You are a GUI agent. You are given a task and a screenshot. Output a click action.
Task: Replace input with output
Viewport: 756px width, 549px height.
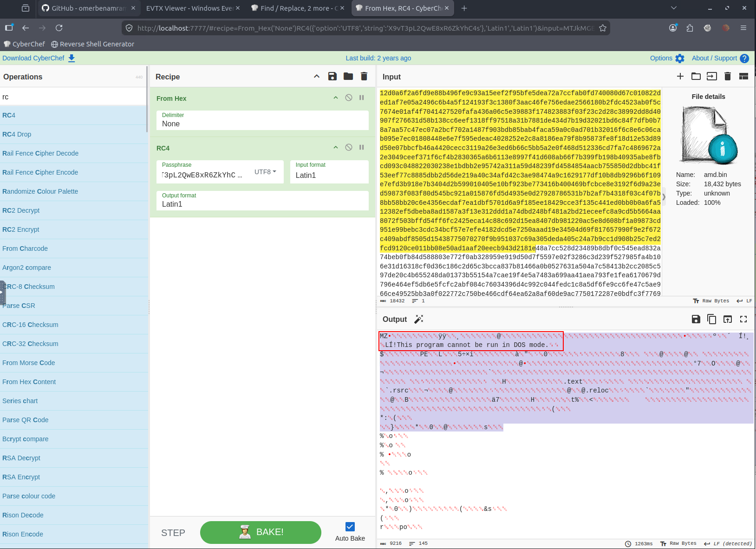(x=728, y=319)
